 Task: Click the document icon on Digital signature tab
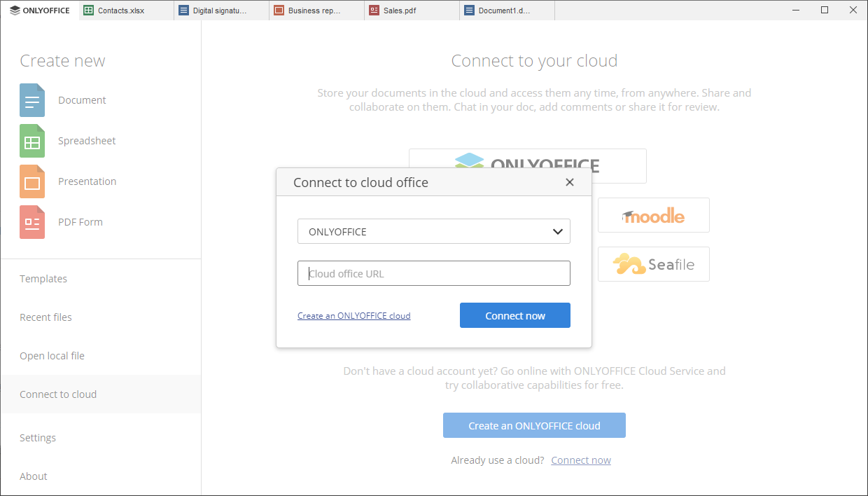183,11
